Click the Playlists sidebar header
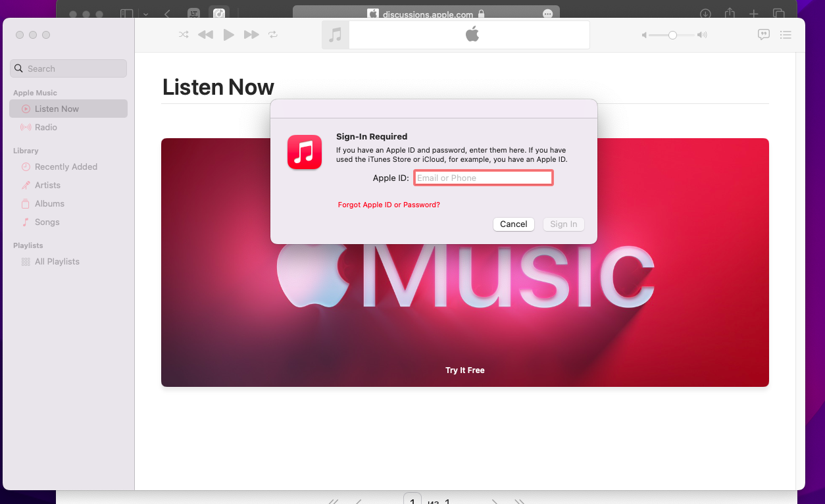Image resolution: width=825 pixels, height=504 pixels. 28,245
